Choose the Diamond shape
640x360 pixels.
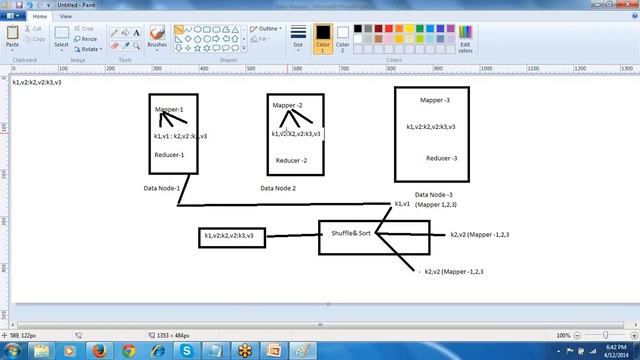click(x=188, y=39)
